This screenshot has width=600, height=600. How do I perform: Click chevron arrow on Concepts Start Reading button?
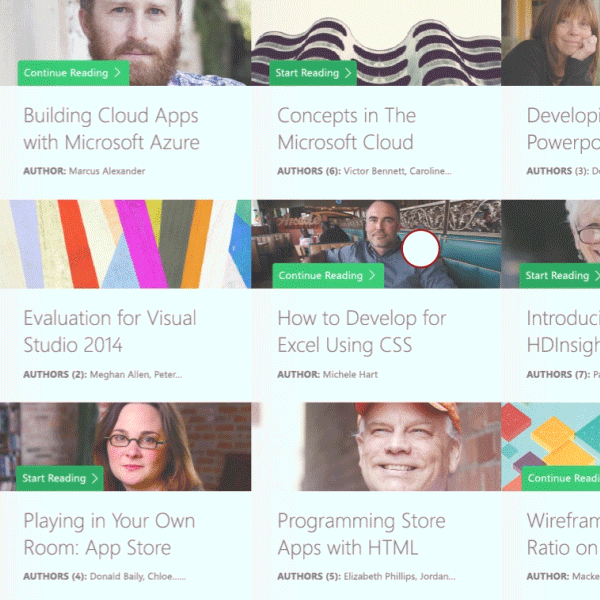348,73
